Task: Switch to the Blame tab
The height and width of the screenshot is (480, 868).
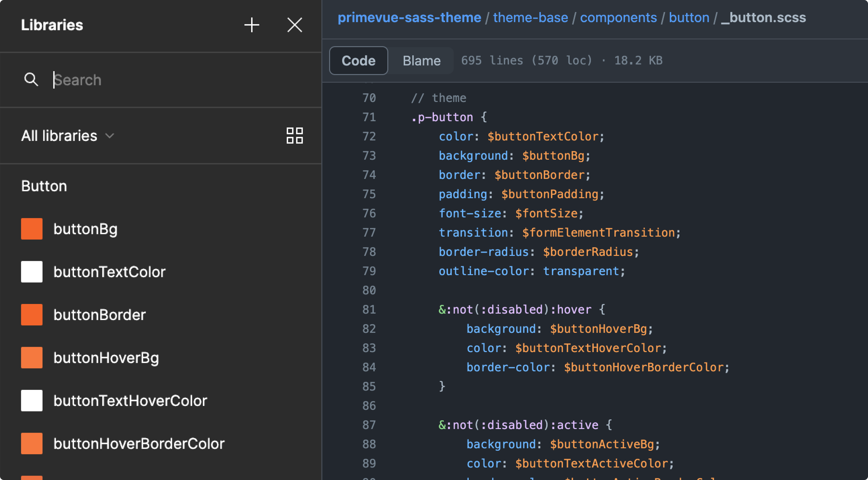Action: tap(421, 61)
